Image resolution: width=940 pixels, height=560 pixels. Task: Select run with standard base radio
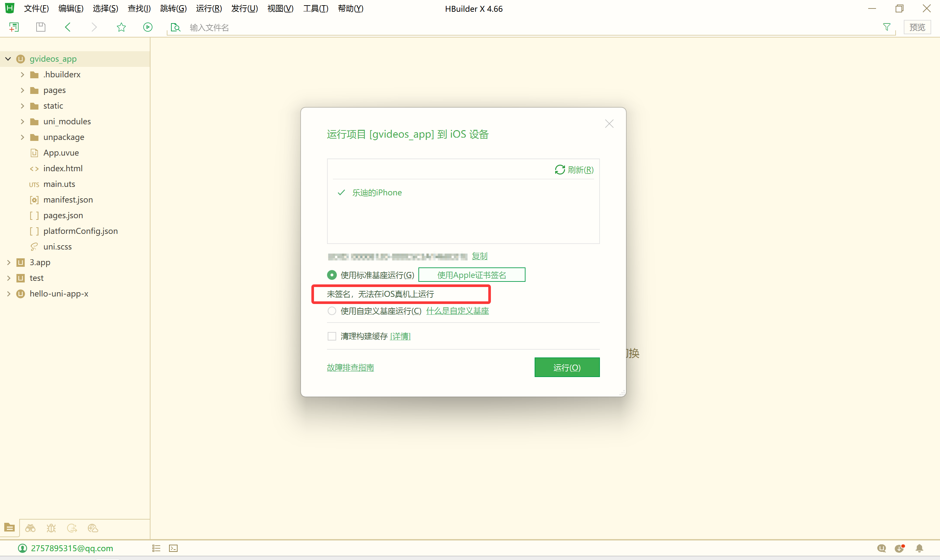(x=332, y=275)
